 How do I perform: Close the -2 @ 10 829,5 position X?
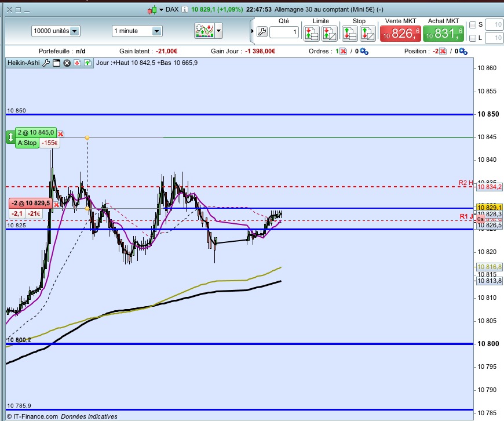tap(57, 205)
